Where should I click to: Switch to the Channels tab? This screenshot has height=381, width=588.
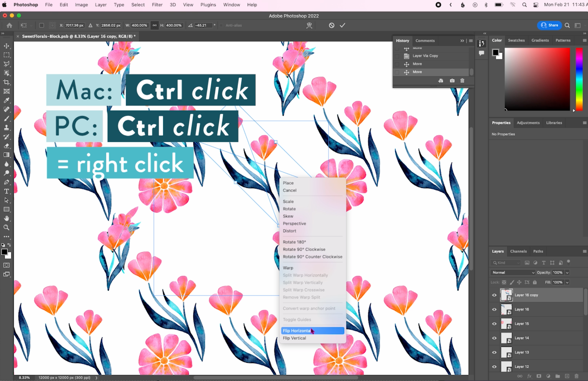click(518, 251)
